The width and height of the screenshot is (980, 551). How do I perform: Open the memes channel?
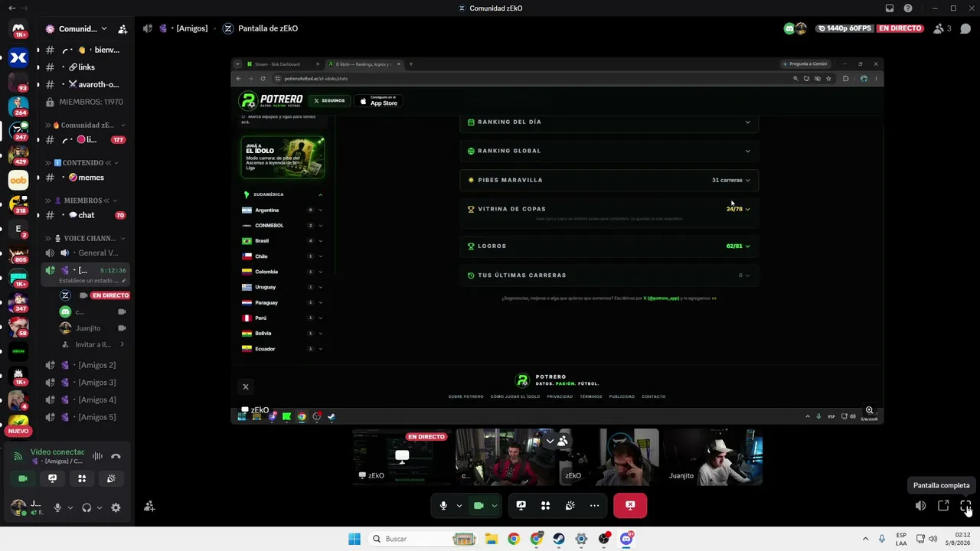coord(86,178)
